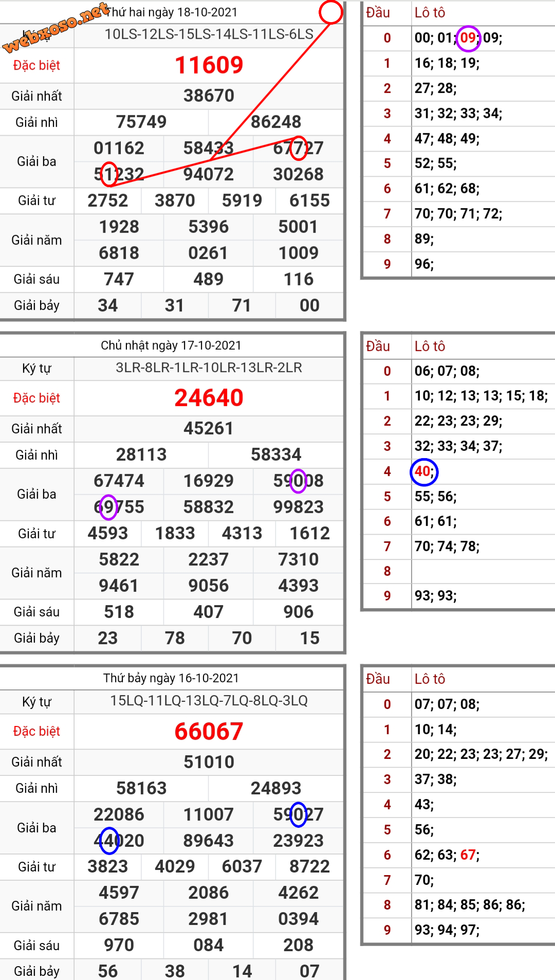Select the fourth prize number 3823
The width and height of the screenshot is (555, 980).
click(108, 867)
